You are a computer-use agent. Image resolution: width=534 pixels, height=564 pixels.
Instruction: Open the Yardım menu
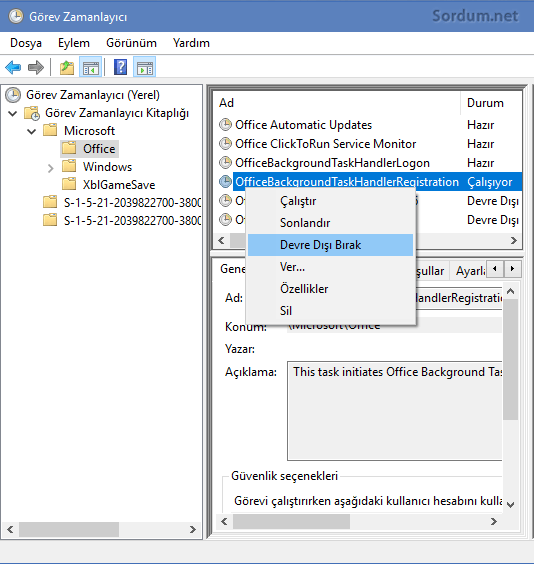point(191,43)
